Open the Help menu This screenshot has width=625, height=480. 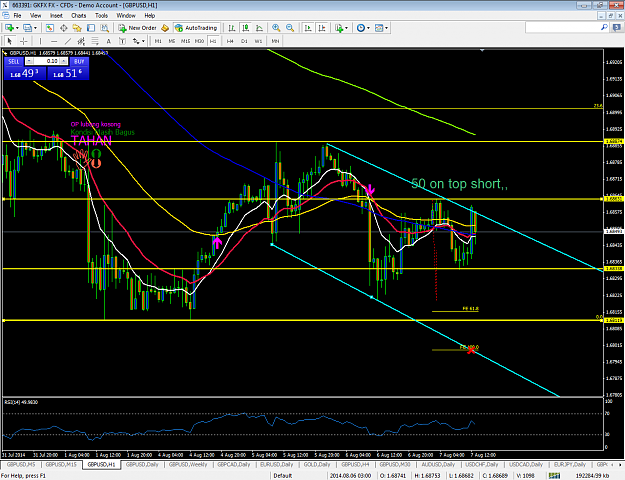pyautogui.click(x=149, y=16)
